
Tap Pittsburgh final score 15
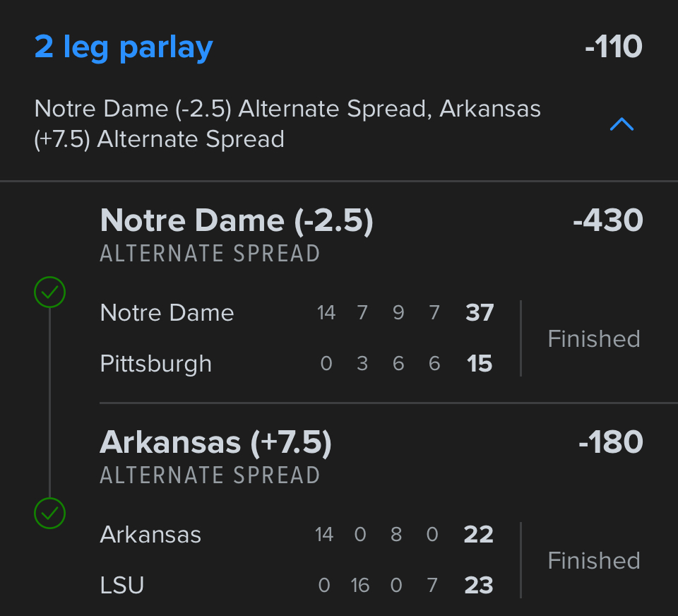480,364
